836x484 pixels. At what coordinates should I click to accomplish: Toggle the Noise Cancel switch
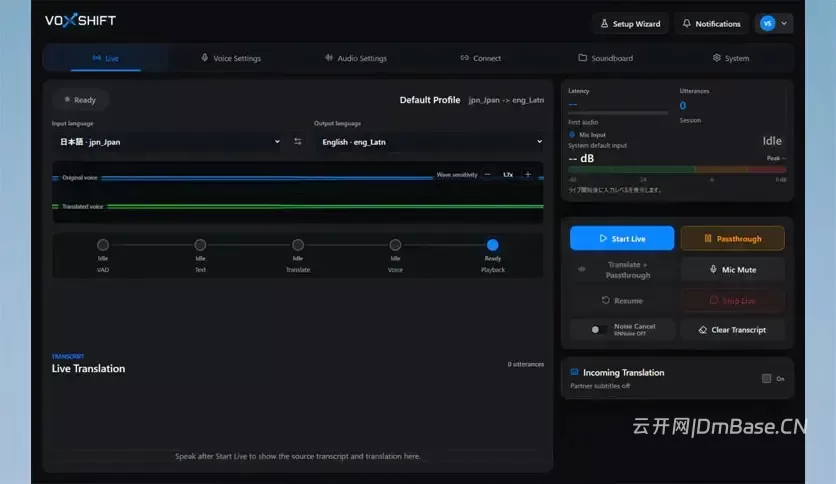[x=598, y=329]
